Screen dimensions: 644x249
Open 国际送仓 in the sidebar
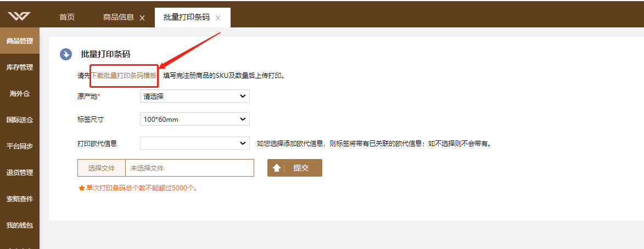(20, 120)
